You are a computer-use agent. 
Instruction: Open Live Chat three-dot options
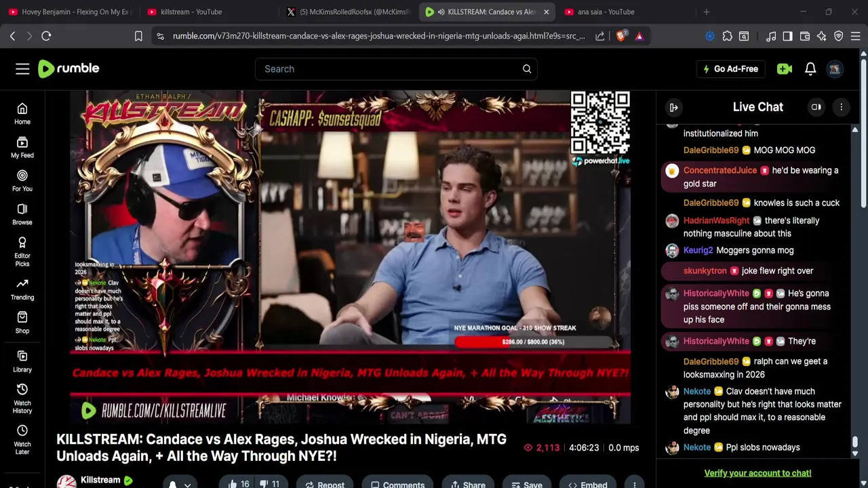click(842, 107)
